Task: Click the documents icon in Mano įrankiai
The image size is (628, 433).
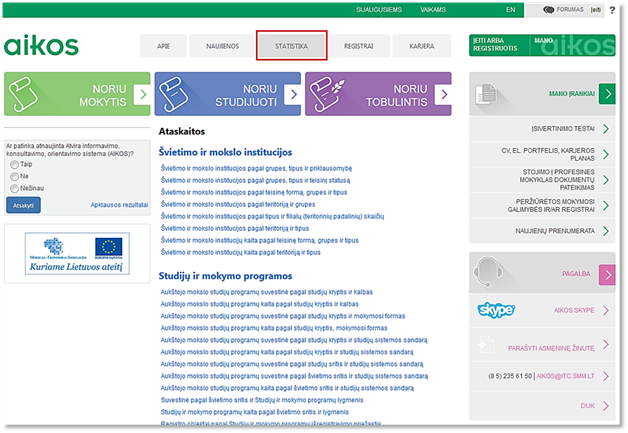Action: (486, 94)
